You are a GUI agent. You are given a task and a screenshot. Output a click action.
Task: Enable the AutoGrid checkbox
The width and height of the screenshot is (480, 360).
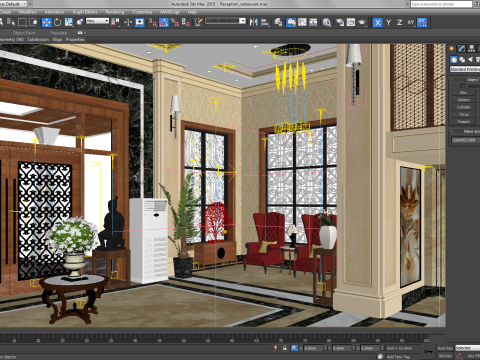point(463,86)
